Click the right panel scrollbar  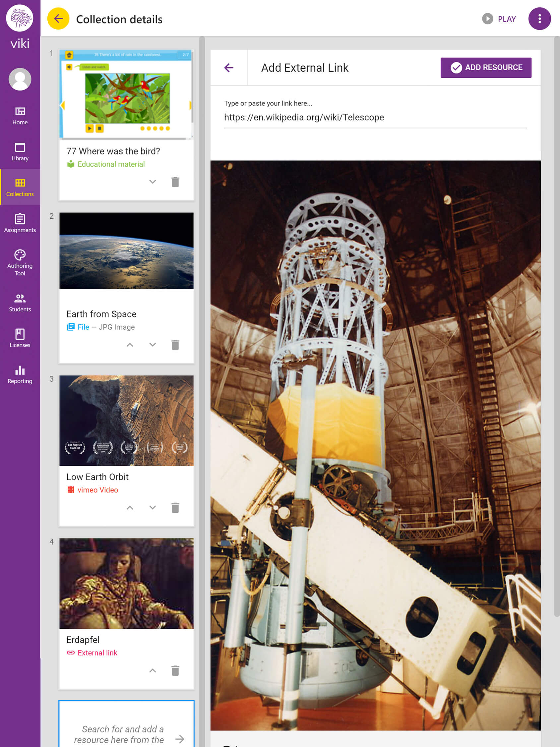[x=557, y=326]
